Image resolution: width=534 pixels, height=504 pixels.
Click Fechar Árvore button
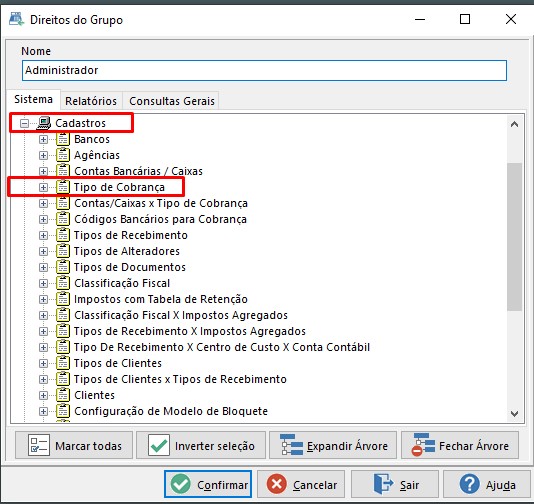(x=460, y=445)
